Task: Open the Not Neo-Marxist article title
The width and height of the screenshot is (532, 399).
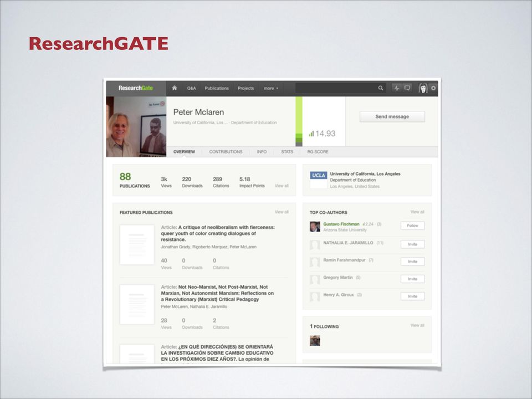Action: [x=217, y=293]
